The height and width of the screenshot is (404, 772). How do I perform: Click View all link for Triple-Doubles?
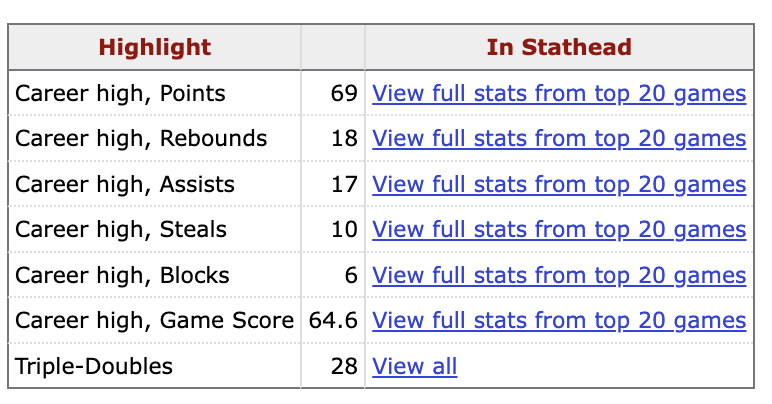coord(414,367)
